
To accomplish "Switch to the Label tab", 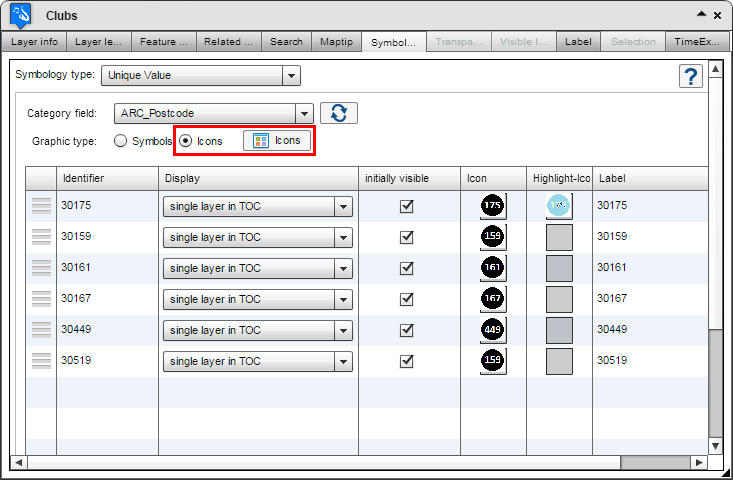I will (x=578, y=42).
